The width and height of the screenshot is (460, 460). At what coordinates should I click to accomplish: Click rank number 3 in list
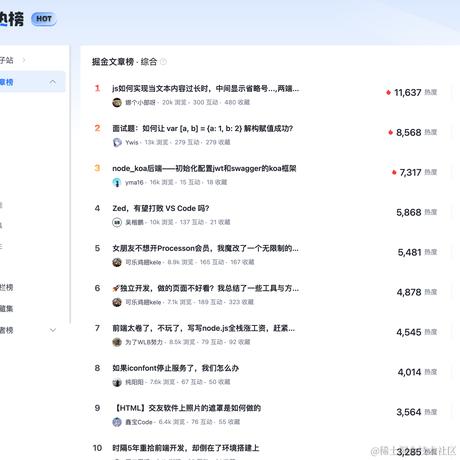pos(97,168)
